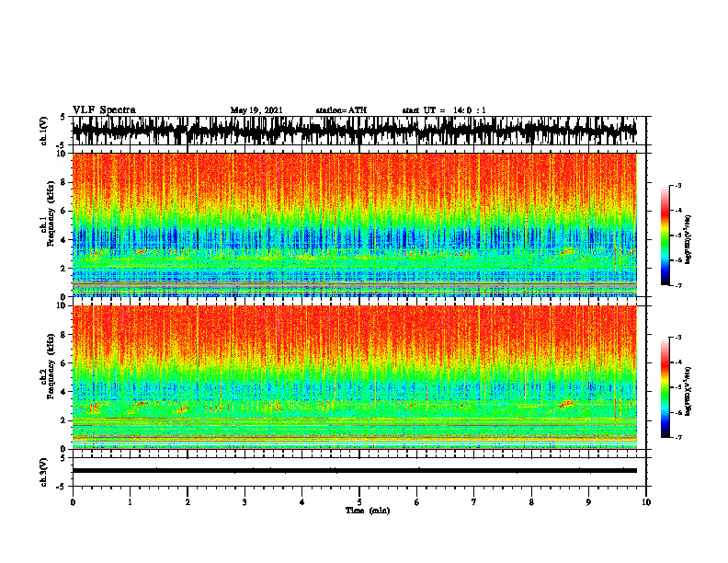Select the ch.1 color scale bar

pos(665,236)
